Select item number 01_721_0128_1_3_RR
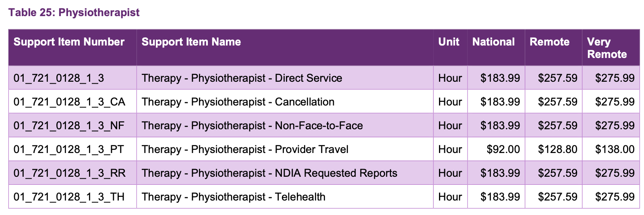644x215 pixels. click(70, 173)
